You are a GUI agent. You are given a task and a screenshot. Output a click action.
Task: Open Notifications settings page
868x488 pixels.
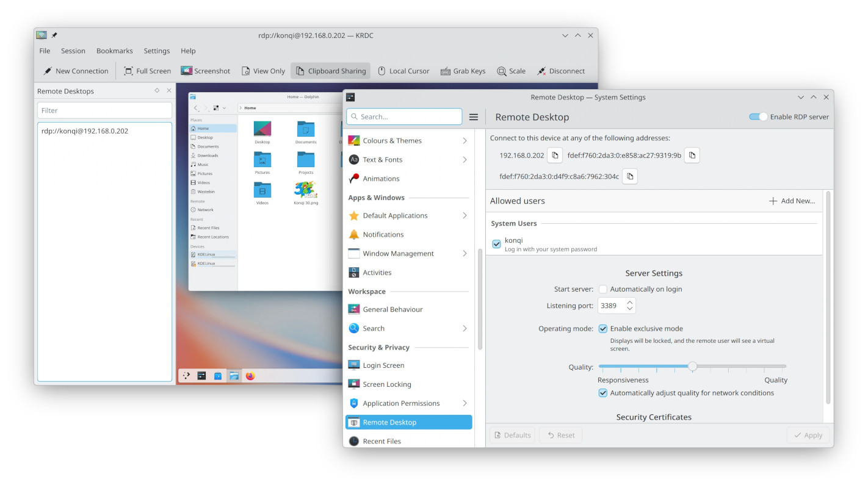click(x=409, y=234)
